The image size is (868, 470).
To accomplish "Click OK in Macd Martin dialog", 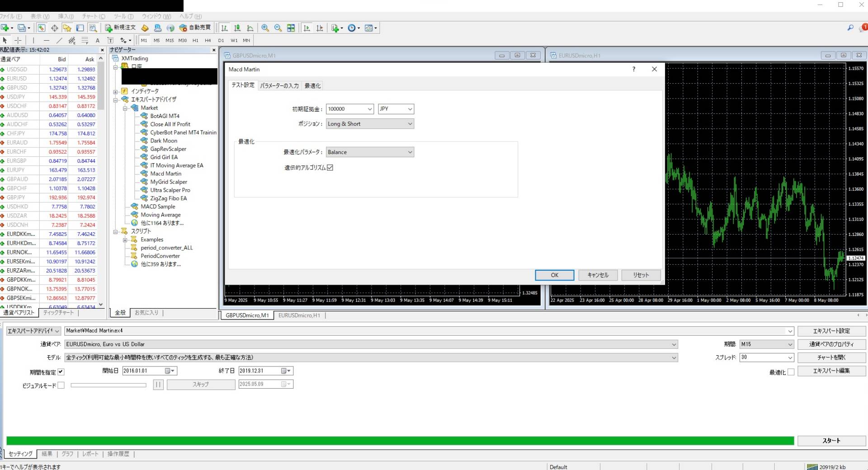I will point(554,275).
